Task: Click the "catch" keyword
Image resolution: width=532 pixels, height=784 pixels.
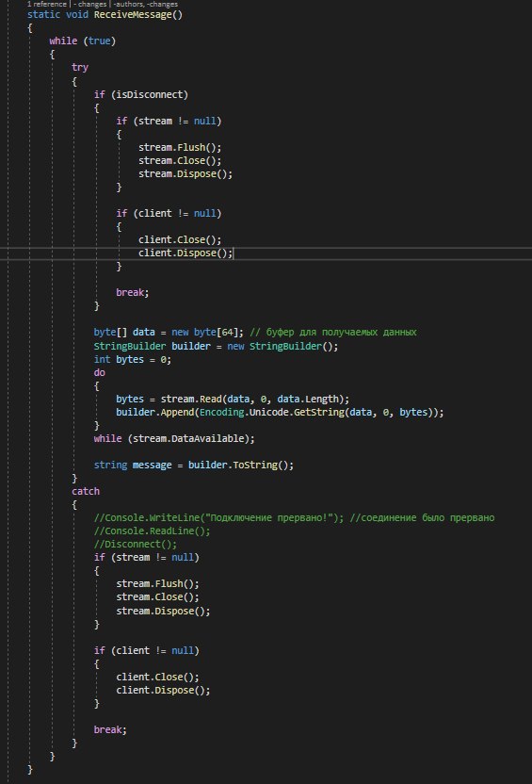Action: pyautogui.click(x=86, y=492)
